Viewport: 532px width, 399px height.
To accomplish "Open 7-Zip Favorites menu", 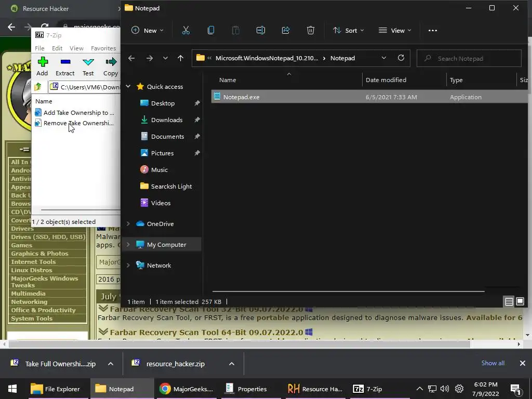I will pos(103,48).
